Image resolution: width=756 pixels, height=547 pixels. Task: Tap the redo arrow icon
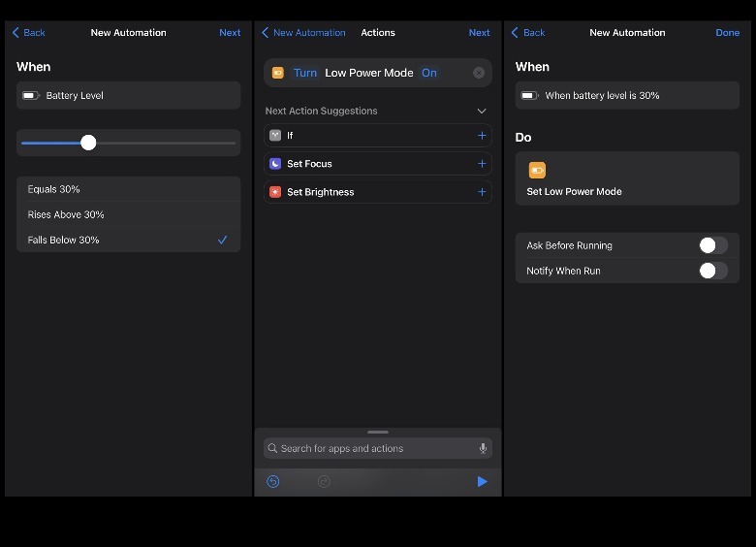[324, 481]
